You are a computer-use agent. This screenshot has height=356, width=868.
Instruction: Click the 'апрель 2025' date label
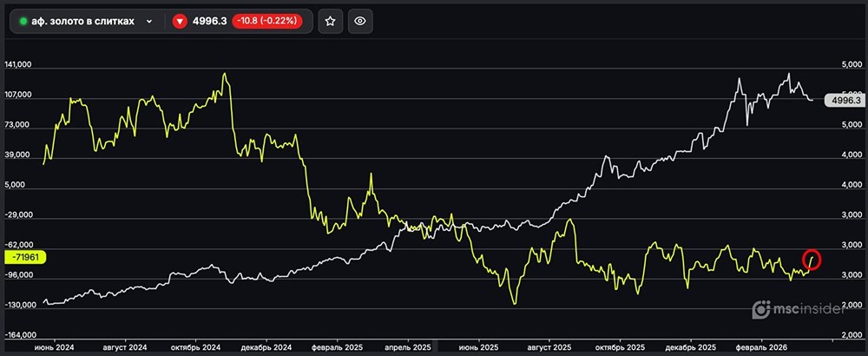[407, 347]
